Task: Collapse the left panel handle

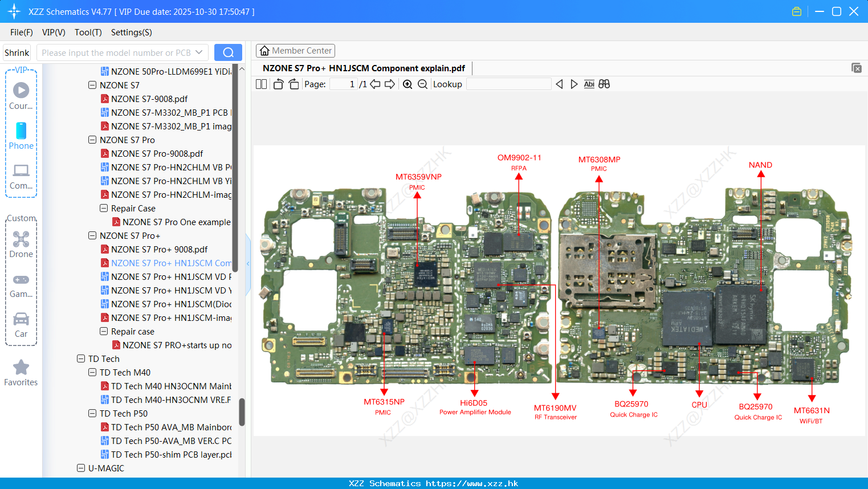Action: (x=248, y=263)
